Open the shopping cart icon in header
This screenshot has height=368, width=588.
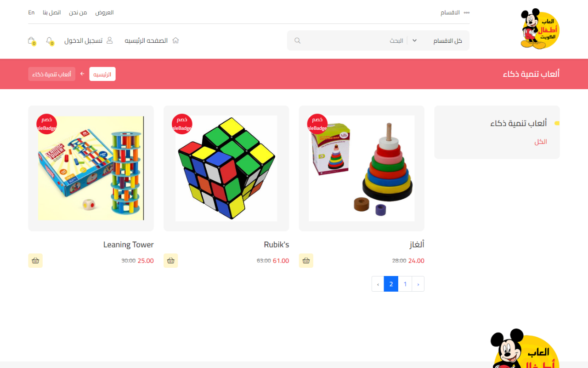[31, 40]
